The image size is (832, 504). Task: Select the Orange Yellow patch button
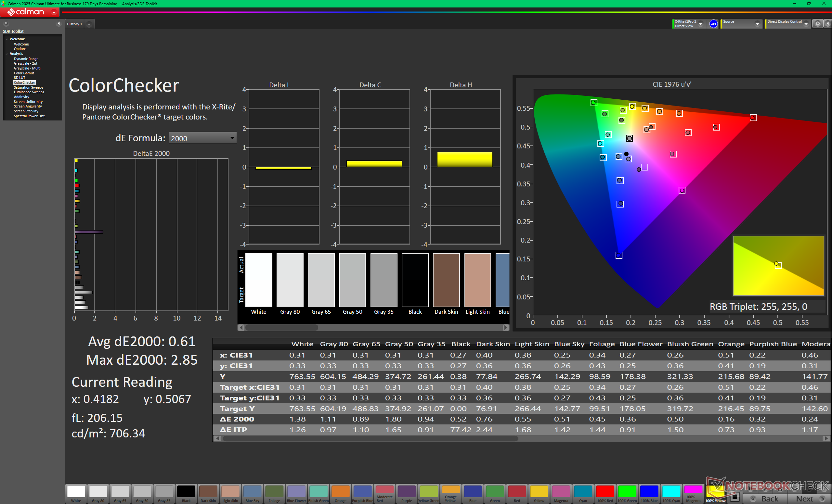(451, 494)
